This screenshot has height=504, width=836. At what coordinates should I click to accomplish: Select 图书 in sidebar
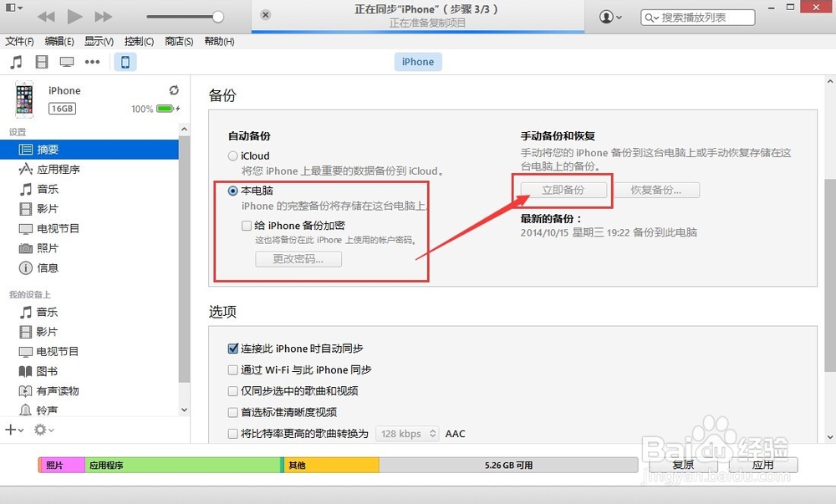coord(89,371)
